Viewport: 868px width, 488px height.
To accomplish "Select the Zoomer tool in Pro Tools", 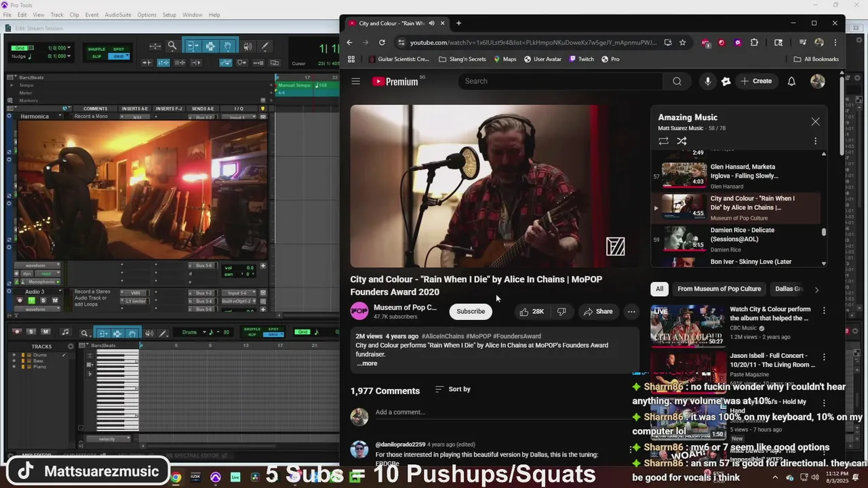I will [172, 46].
